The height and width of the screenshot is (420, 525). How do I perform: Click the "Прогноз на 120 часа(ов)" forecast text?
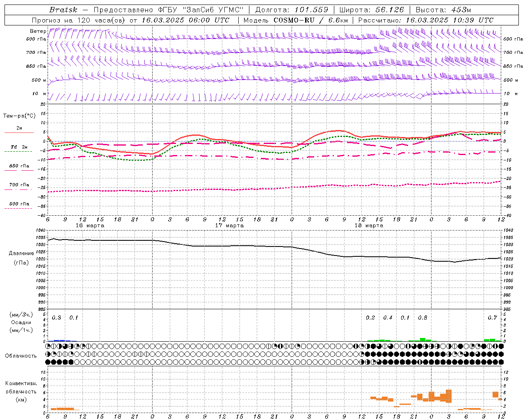[79, 20]
